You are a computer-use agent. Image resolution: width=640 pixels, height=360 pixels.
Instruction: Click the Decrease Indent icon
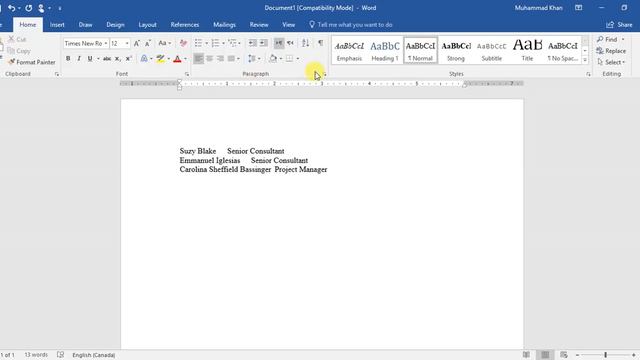[x=253, y=43]
